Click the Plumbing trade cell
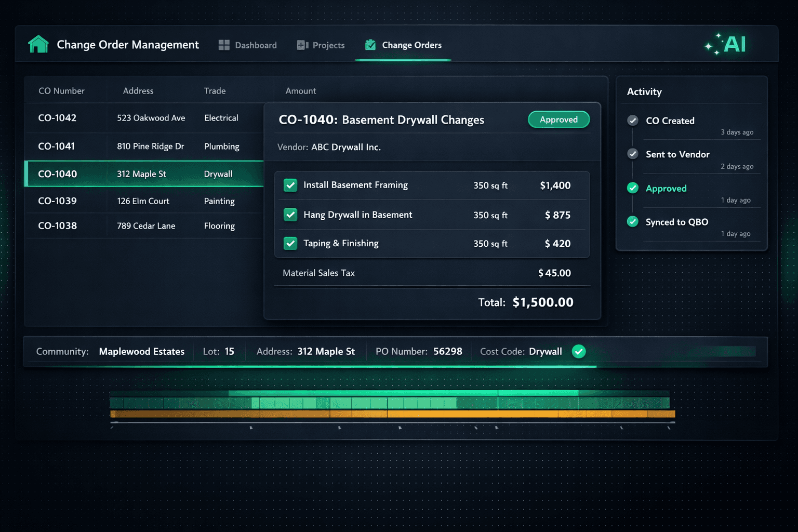 [222, 147]
